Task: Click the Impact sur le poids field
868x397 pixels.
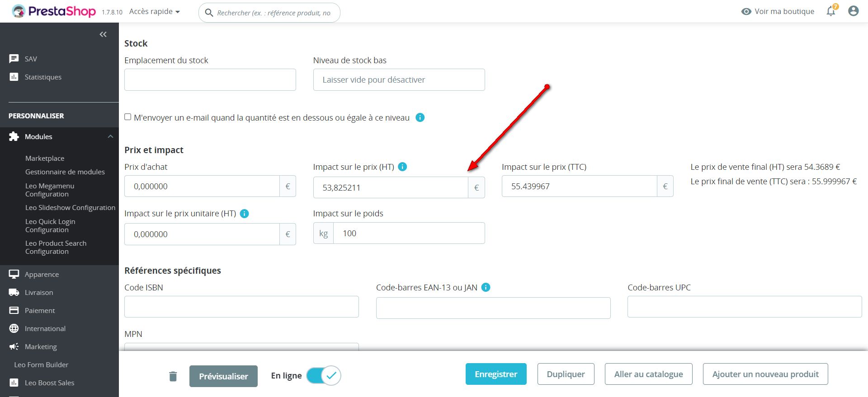Action: pyautogui.click(x=409, y=233)
